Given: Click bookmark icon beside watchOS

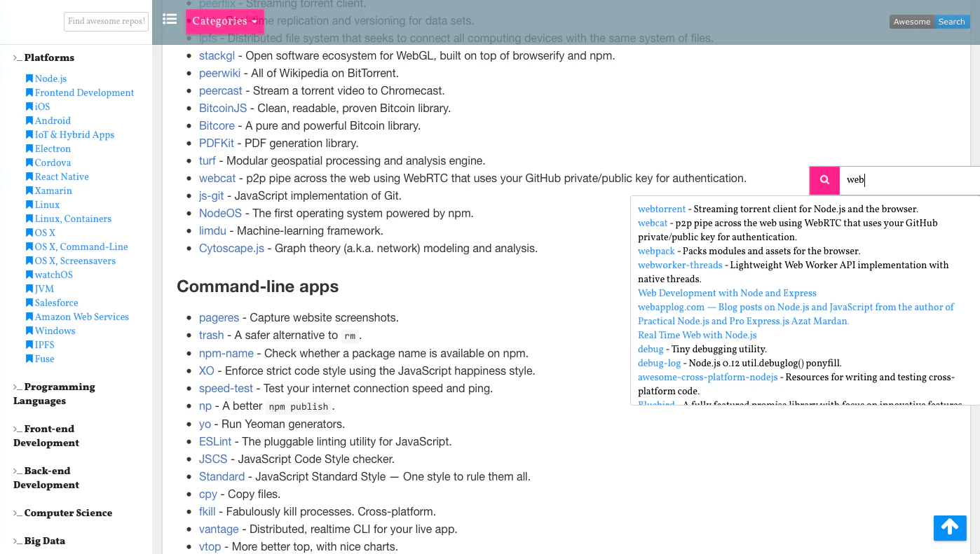Looking at the screenshot, I should point(29,275).
